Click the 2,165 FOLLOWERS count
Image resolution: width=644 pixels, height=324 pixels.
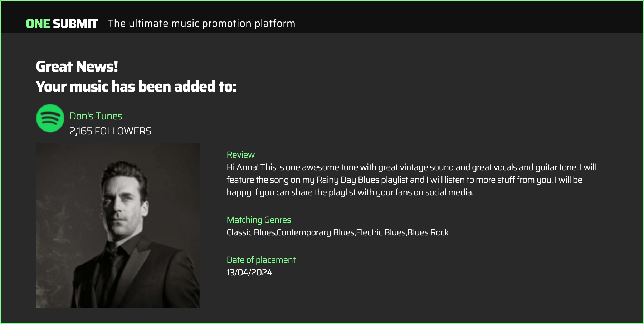coord(111,131)
